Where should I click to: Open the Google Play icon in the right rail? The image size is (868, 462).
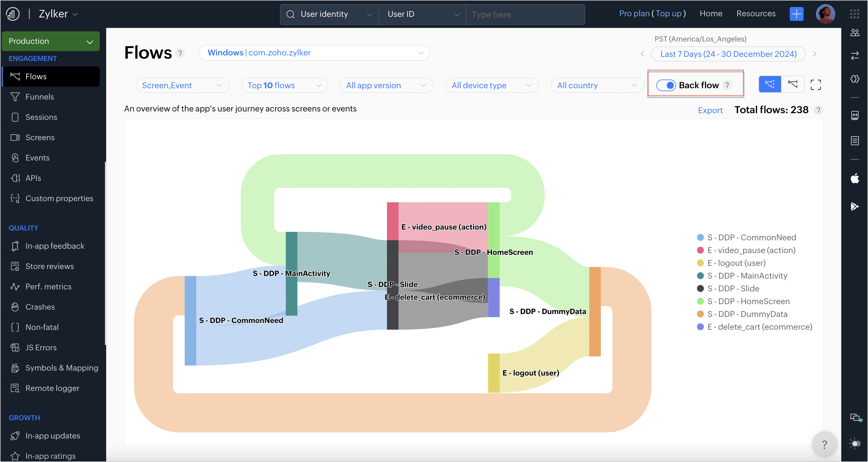[855, 206]
